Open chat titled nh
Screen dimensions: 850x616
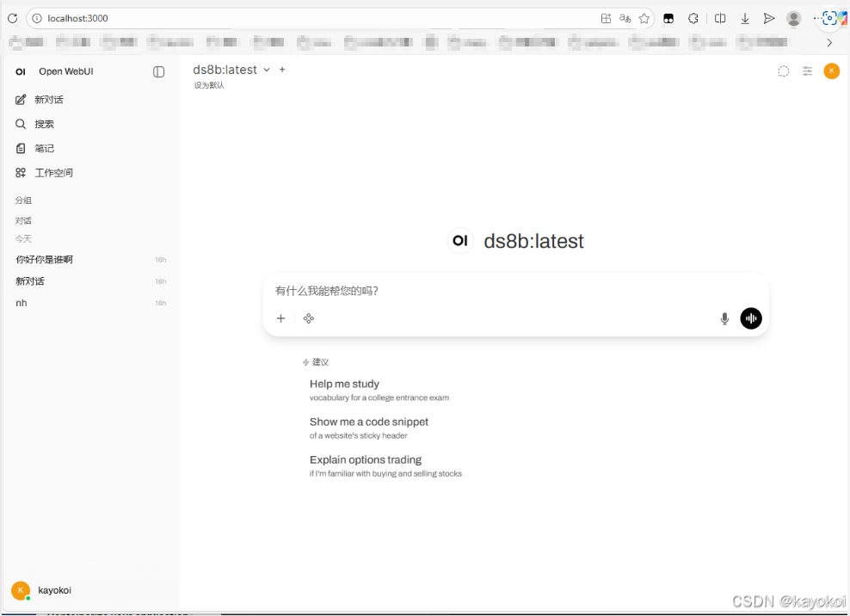tap(89, 303)
